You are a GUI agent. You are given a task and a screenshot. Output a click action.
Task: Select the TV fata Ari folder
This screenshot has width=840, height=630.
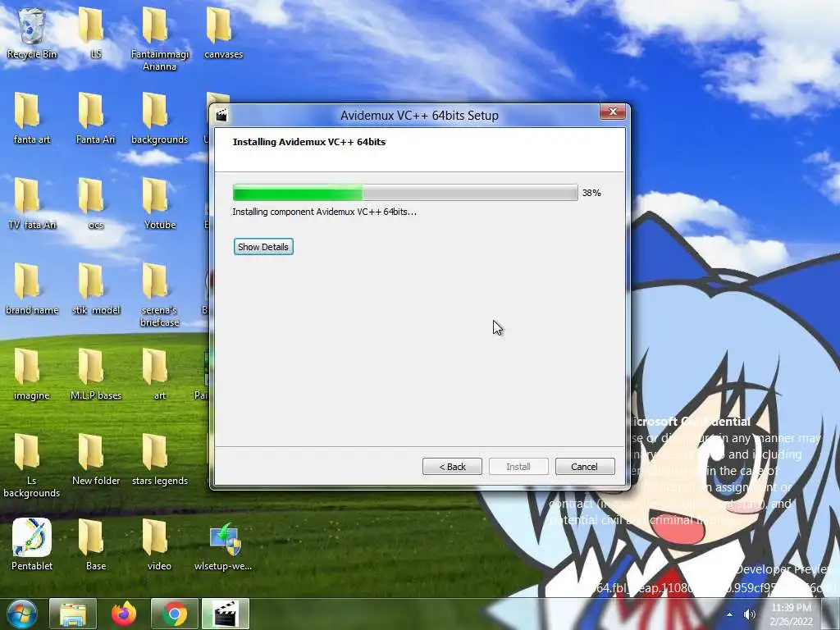(32, 203)
